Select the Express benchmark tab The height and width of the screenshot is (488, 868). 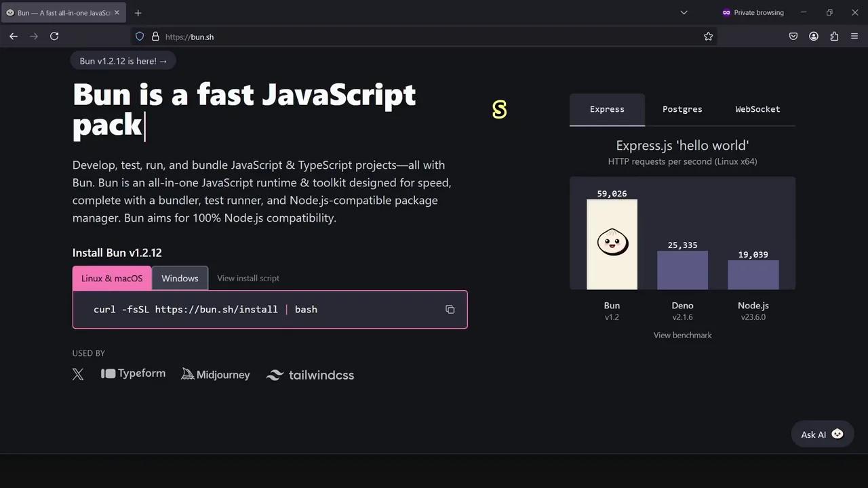coord(607,109)
